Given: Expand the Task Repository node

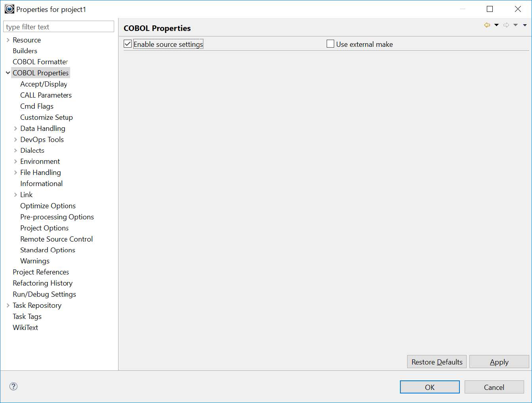Looking at the screenshot, I should [8, 305].
